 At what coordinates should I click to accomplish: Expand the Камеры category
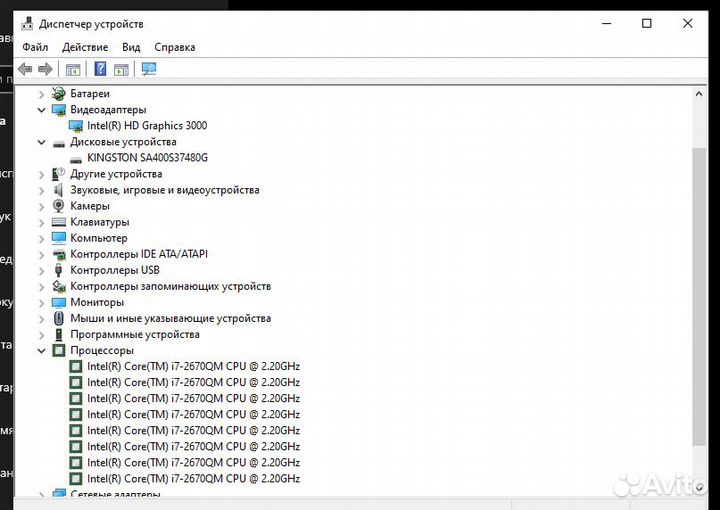[41, 207]
